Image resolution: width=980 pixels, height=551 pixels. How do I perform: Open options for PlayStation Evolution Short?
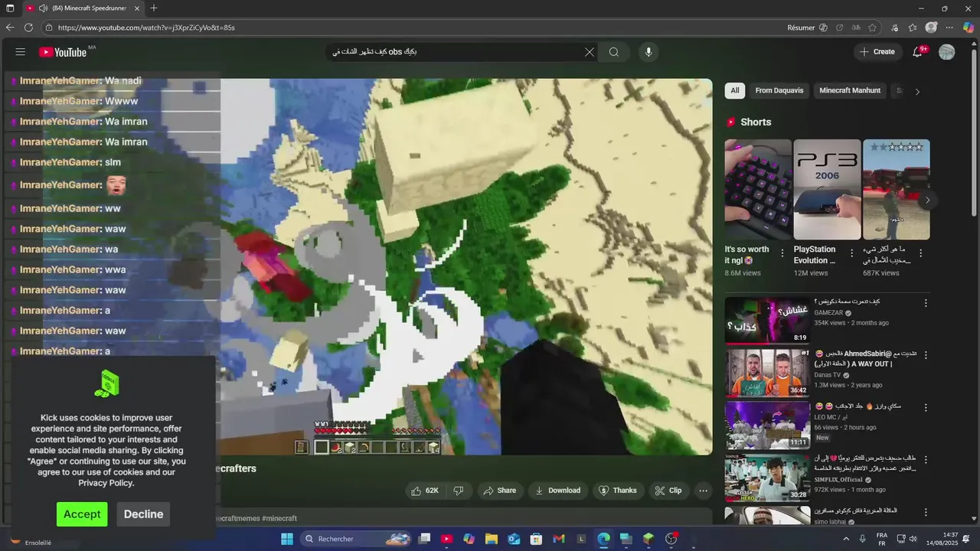pyautogui.click(x=851, y=253)
